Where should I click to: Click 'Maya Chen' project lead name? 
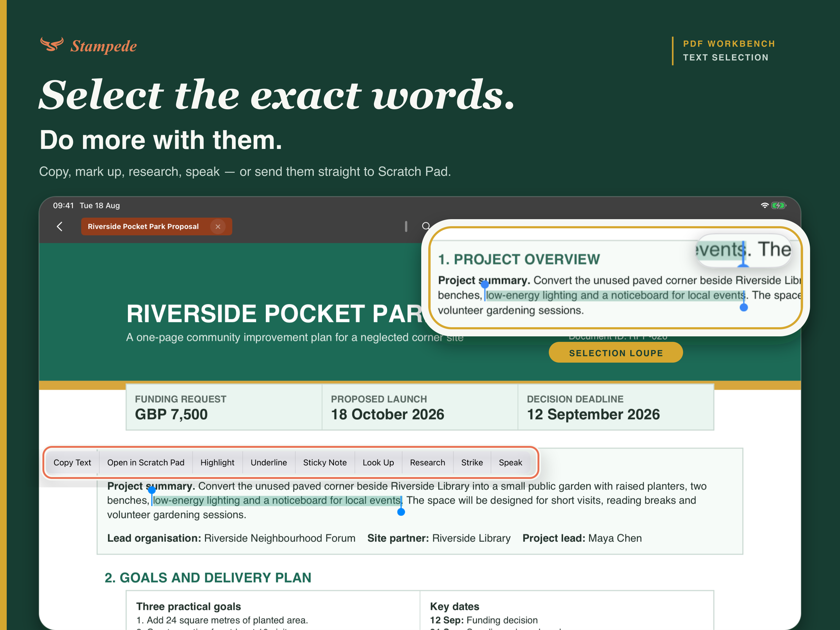pos(615,538)
